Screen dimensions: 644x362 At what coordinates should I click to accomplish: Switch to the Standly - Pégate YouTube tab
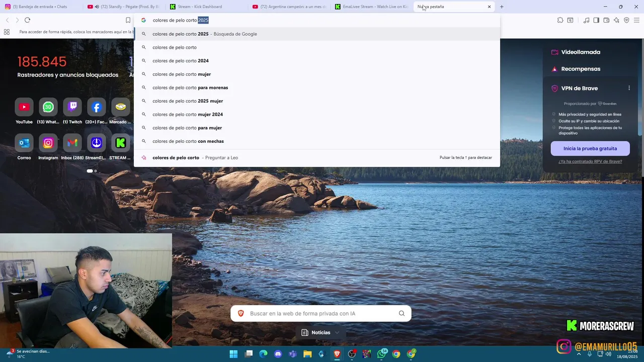coord(123,7)
